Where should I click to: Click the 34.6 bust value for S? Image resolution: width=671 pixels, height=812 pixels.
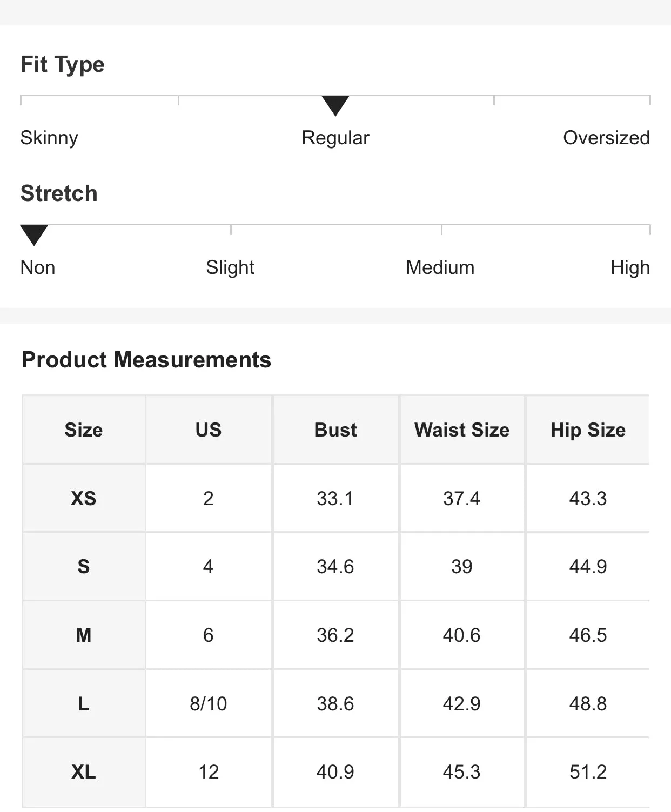pyautogui.click(x=335, y=566)
